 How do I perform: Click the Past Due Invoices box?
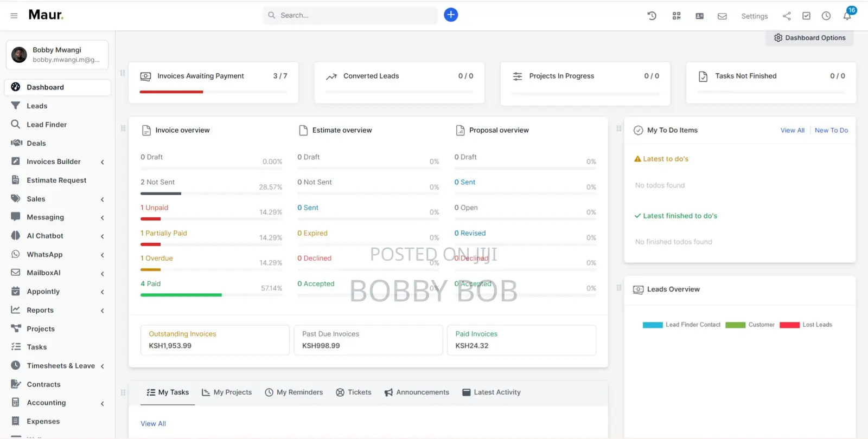coord(368,340)
